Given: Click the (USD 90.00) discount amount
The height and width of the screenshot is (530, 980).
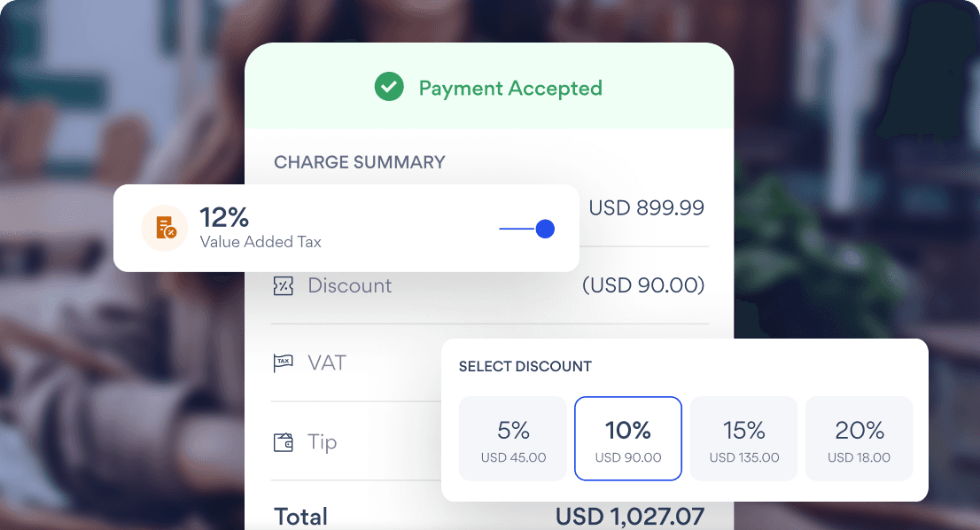Looking at the screenshot, I should pos(643,285).
